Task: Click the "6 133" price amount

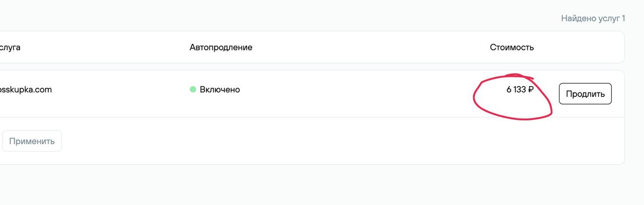Action: pos(516,90)
